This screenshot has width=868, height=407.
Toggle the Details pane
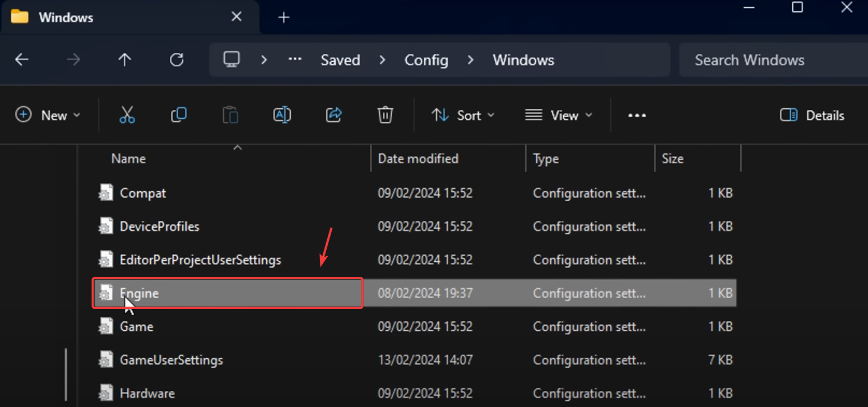coord(812,115)
